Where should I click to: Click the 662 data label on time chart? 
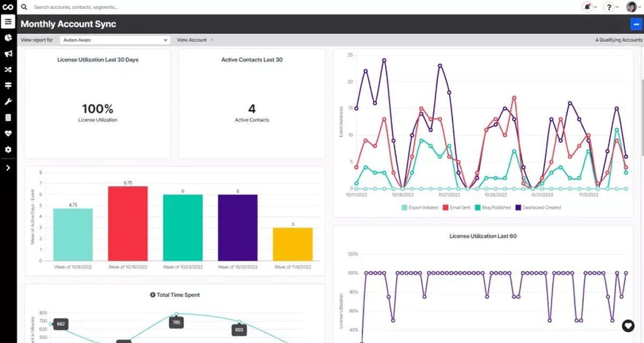pyautogui.click(x=61, y=324)
